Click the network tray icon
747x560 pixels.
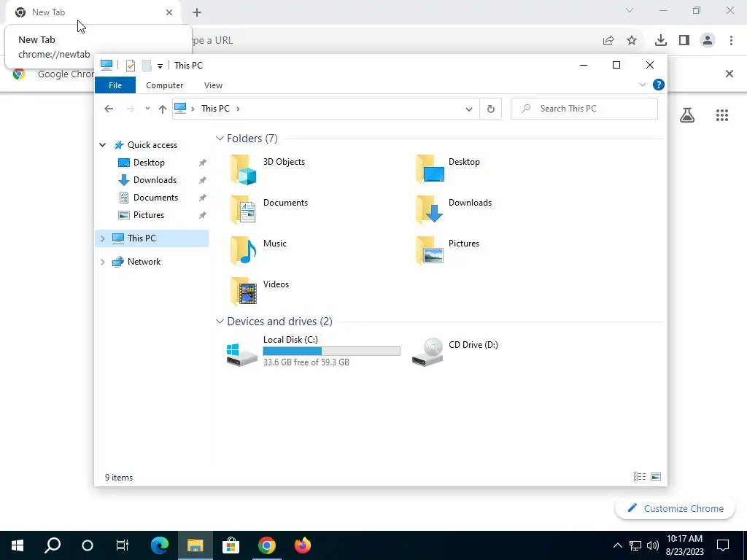(635, 545)
